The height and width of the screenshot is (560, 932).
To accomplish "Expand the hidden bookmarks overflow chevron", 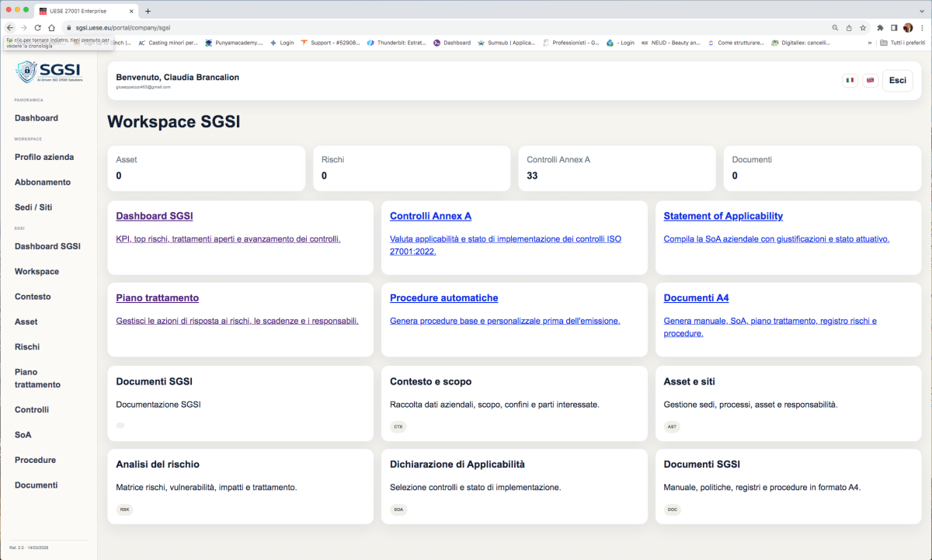I will click(x=869, y=43).
